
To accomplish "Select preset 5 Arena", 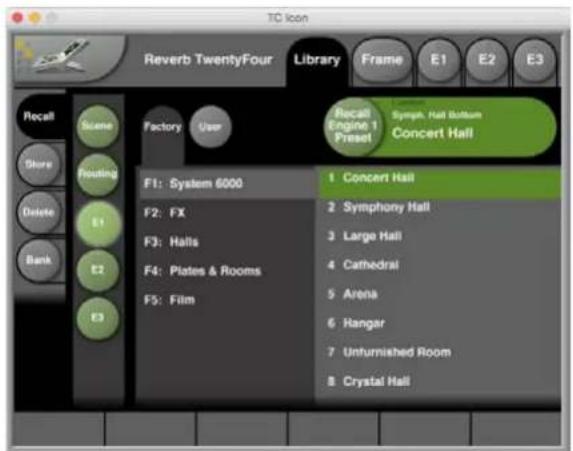I will [440, 294].
